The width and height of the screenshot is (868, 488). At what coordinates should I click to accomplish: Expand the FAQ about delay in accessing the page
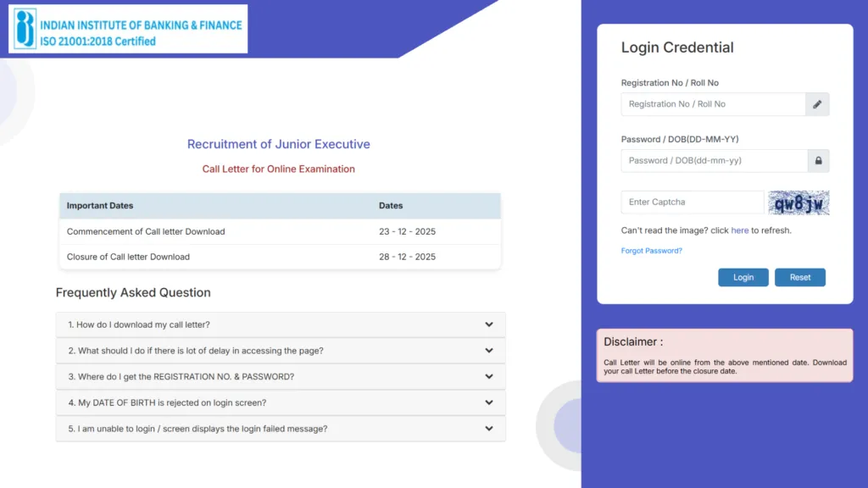coord(280,350)
